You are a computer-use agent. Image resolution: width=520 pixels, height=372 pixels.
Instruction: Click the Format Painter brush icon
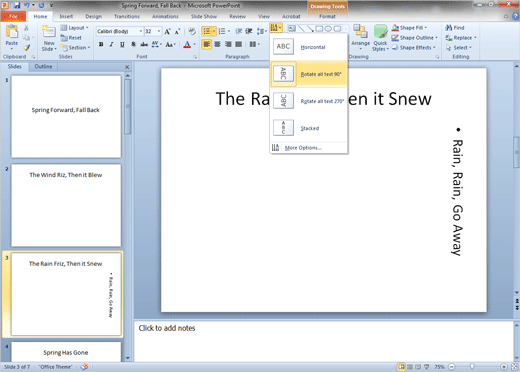[26, 48]
